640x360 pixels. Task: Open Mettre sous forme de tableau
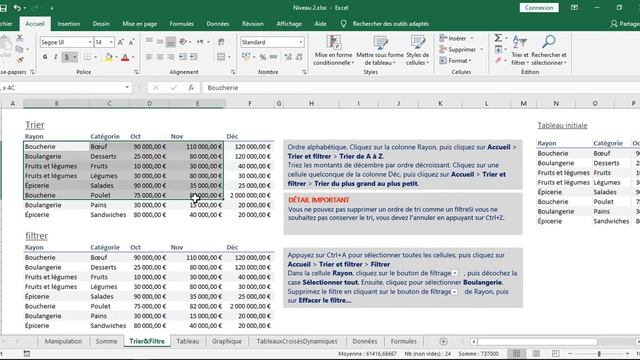tap(380, 50)
